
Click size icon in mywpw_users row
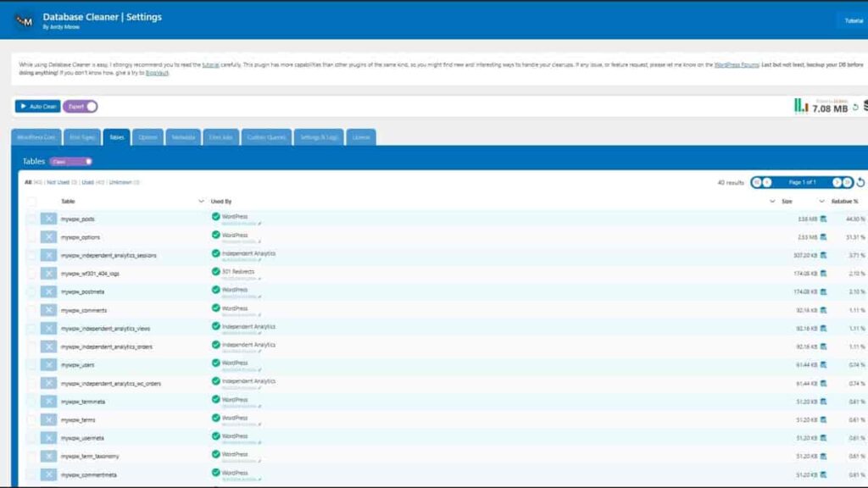(x=823, y=365)
